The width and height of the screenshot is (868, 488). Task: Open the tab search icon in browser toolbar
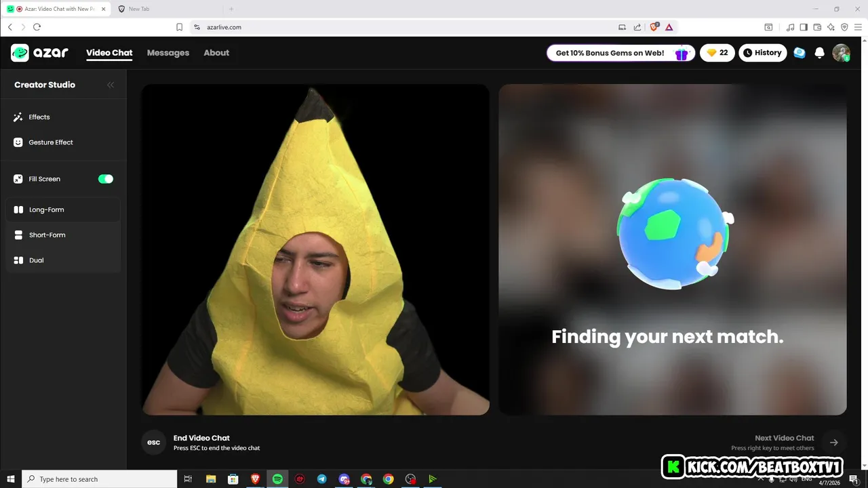pos(768,27)
